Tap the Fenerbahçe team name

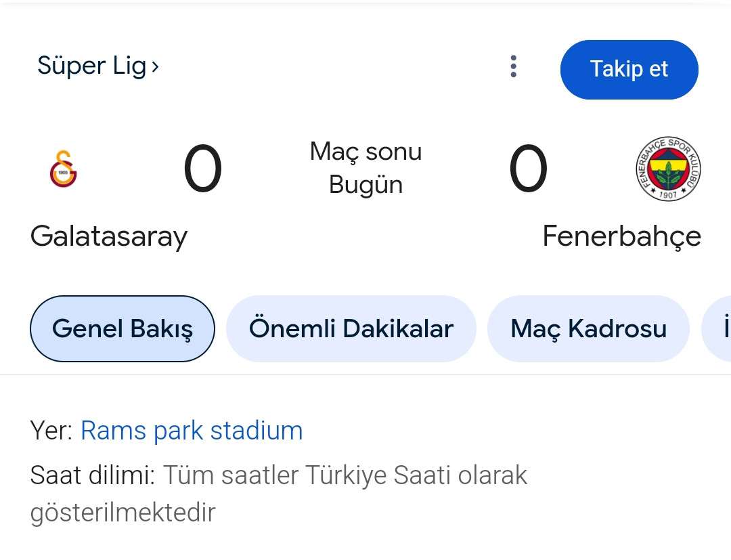(x=621, y=237)
